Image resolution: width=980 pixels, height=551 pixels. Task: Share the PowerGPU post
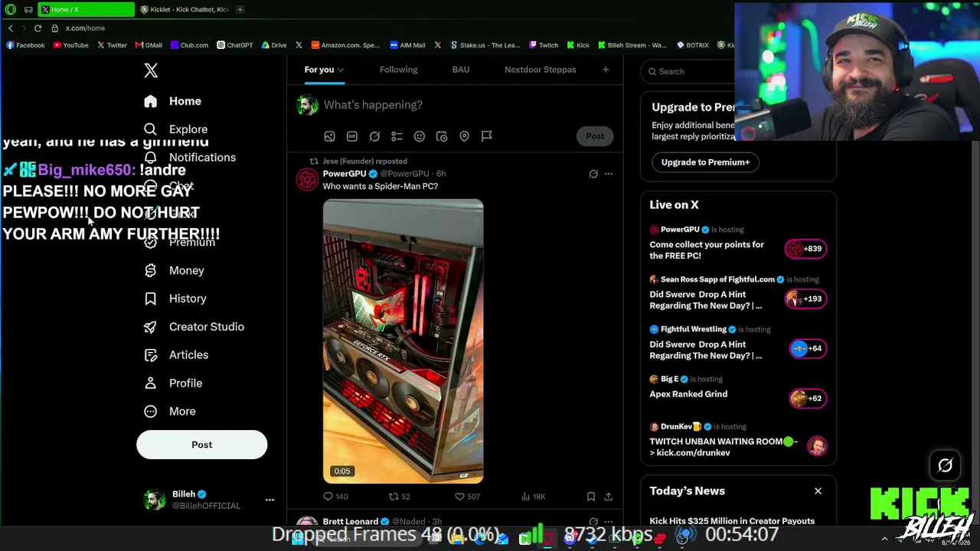tap(608, 497)
